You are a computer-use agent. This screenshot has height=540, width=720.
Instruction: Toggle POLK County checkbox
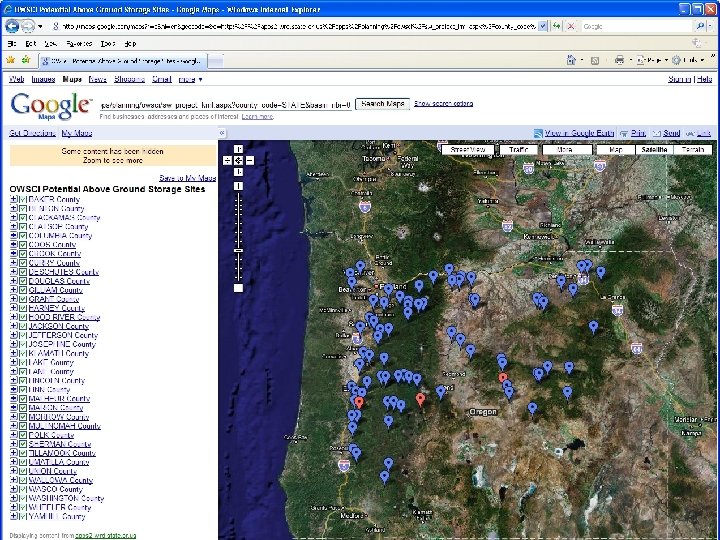click(22, 435)
